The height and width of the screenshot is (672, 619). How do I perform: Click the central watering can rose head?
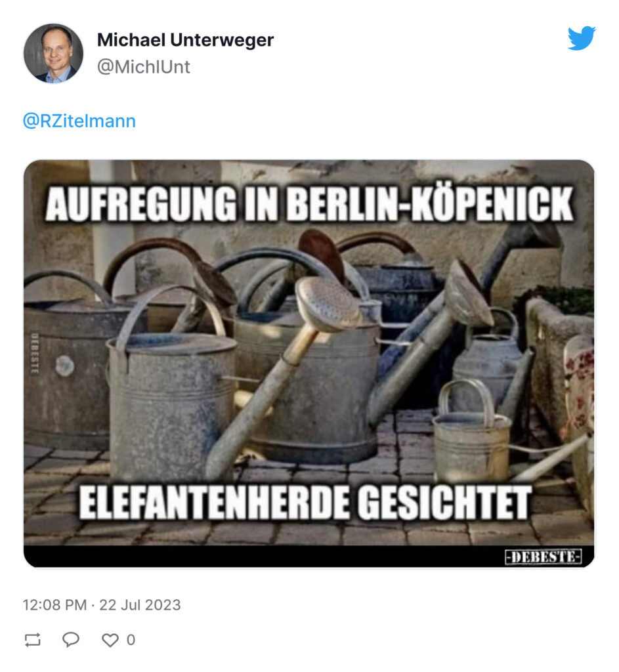(328, 303)
